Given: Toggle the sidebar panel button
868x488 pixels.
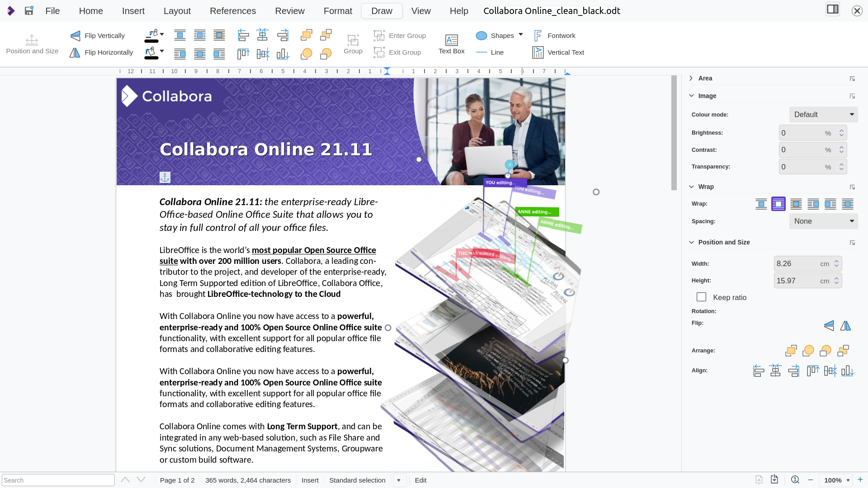Looking at the screenshot, I should tap(832, 9).
